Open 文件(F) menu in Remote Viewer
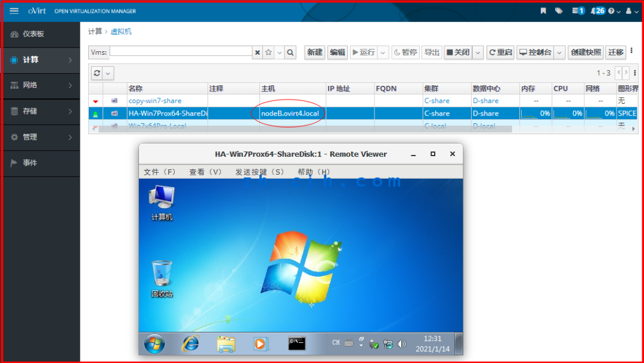The width and height of the screenshot is (644, 363). (160, 172)
